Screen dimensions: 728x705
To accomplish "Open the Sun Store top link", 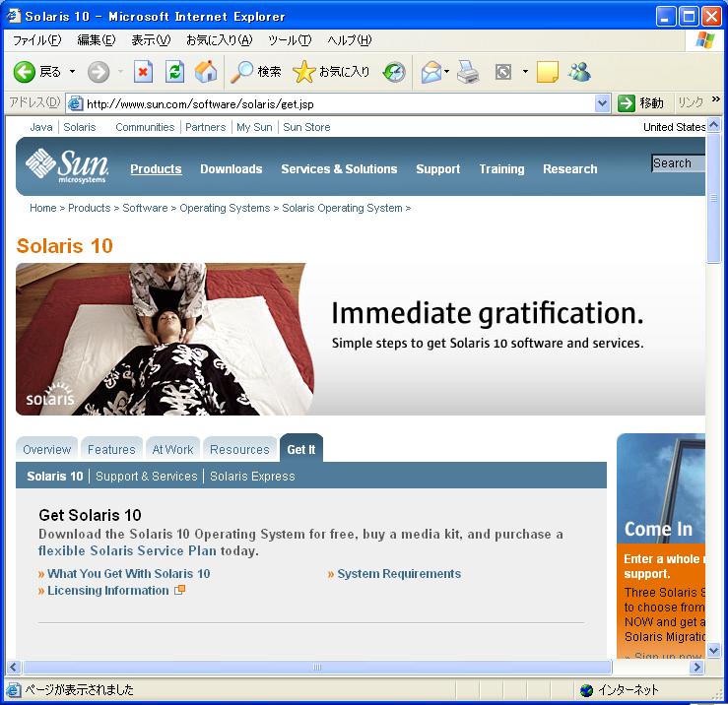I will [x=306, y=127].
